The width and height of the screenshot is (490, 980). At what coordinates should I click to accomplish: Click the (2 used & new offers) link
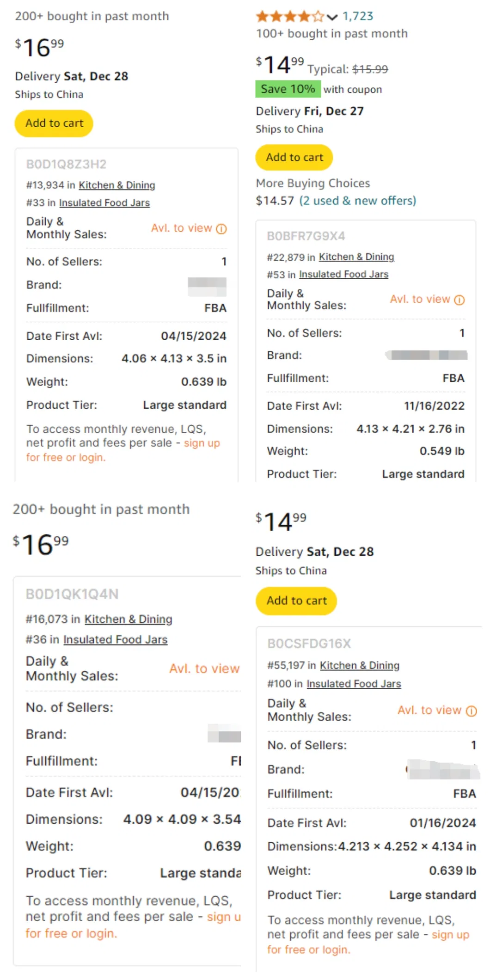coord(358,201)
